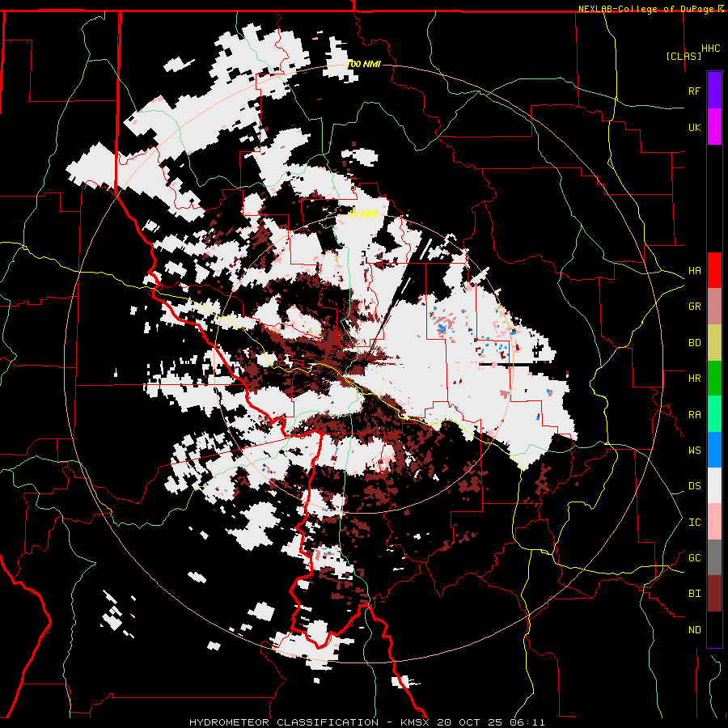Click the UK magenta legend color swatch
Image resolution: width=728 pixels, height=728 pixels.
(714, 127)
